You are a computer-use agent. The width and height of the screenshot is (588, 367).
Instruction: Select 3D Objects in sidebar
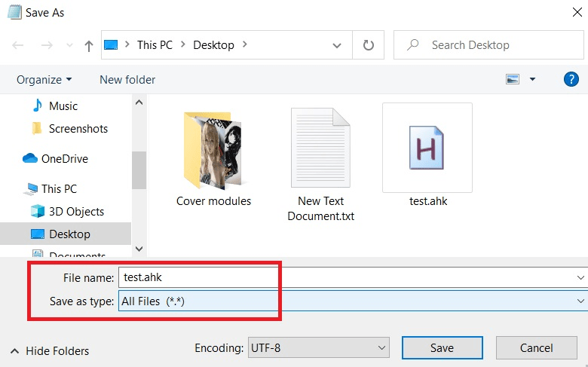pyautogui.click(x=76, y=212)
